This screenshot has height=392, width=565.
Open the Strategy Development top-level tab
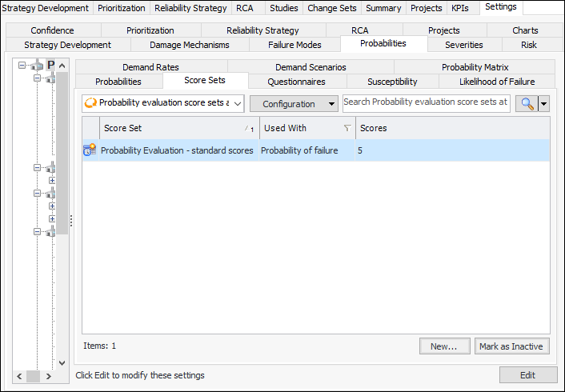pos(46,8)
